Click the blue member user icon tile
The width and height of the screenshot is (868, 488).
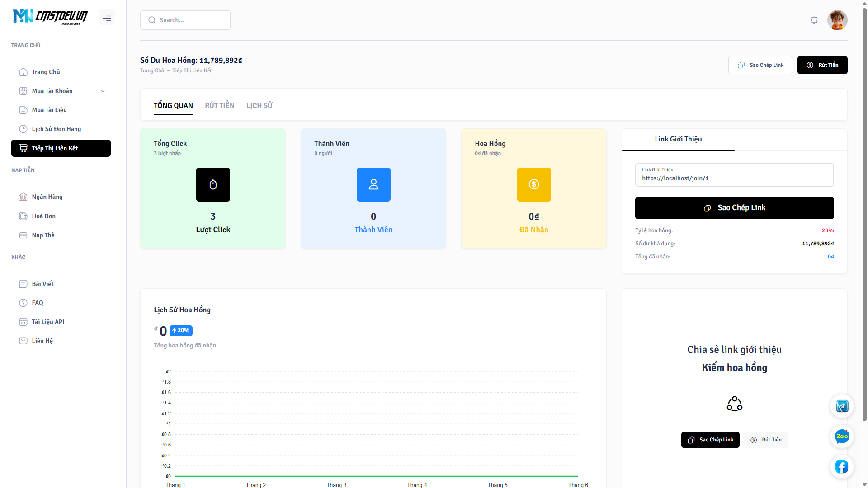[x=373, y=184]
